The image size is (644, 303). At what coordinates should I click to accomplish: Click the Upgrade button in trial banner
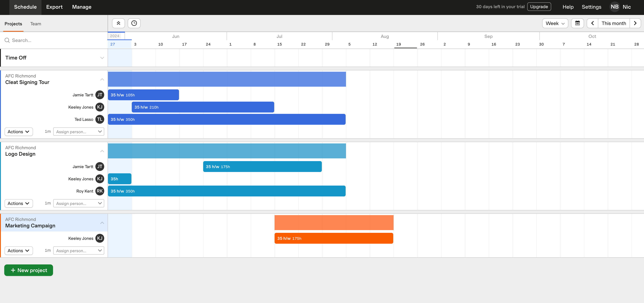point(539,7)
